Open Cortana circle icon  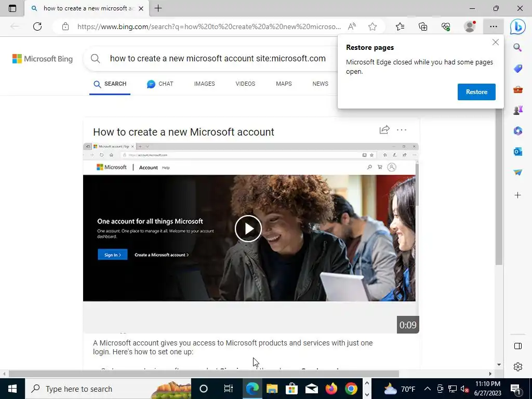pyautogui.click(x=204, y=389)
